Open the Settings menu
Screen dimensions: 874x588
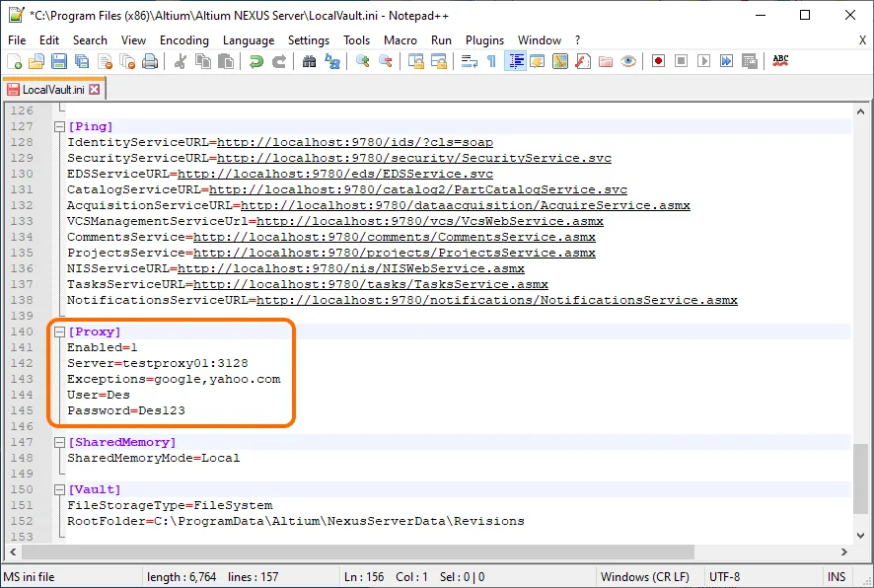[x=308, y=40]
